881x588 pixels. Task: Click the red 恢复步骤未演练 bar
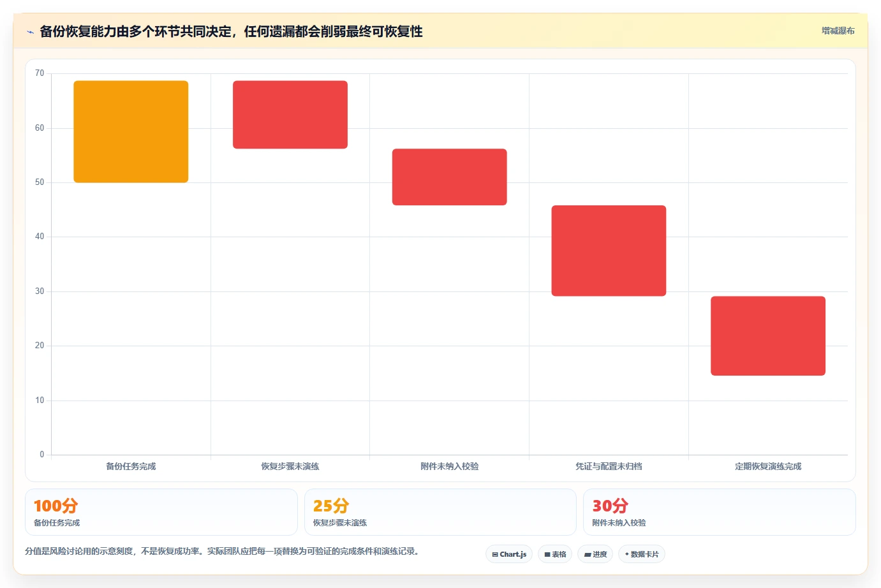coord(290,115)
